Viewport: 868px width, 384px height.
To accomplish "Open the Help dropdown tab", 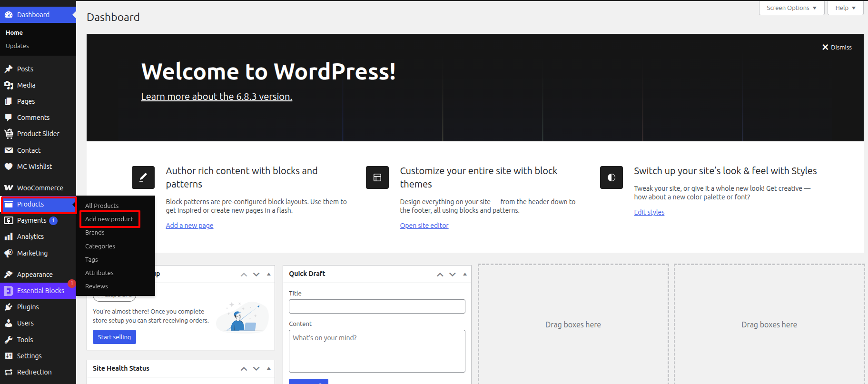I will pyautogui.click(x=845, y=8).
